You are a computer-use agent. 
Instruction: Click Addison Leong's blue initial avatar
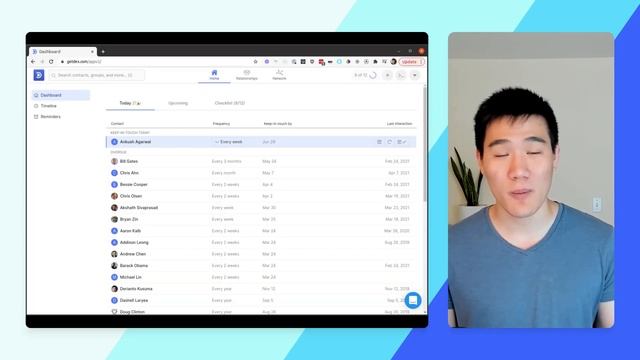pyautogui.click(x=114, y=242)
